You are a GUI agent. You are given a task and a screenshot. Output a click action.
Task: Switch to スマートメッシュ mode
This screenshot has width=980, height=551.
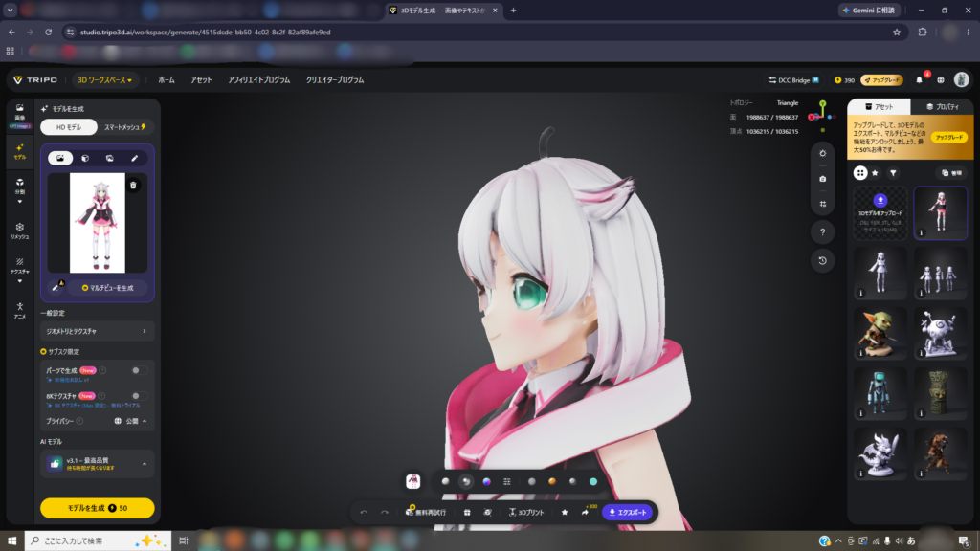click(125, 127)
